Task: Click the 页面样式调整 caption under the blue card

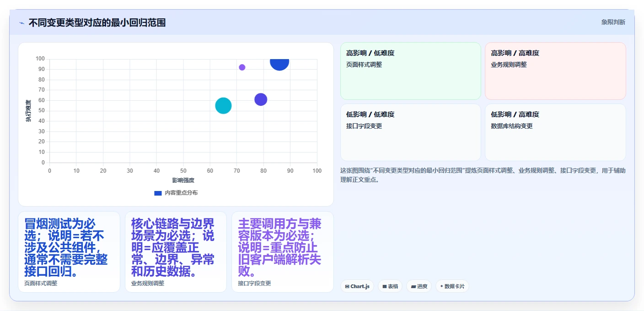Action: tap(41, 284)
